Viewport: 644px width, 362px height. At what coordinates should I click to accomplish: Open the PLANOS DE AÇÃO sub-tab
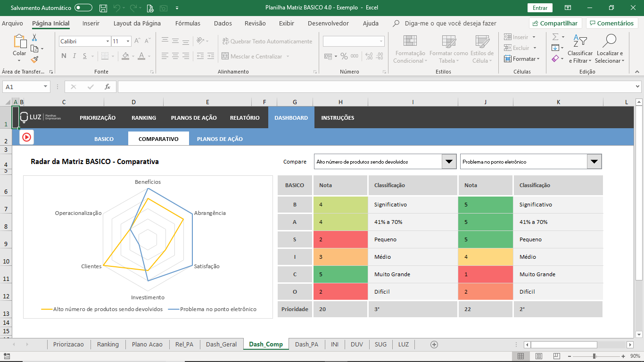220,139
